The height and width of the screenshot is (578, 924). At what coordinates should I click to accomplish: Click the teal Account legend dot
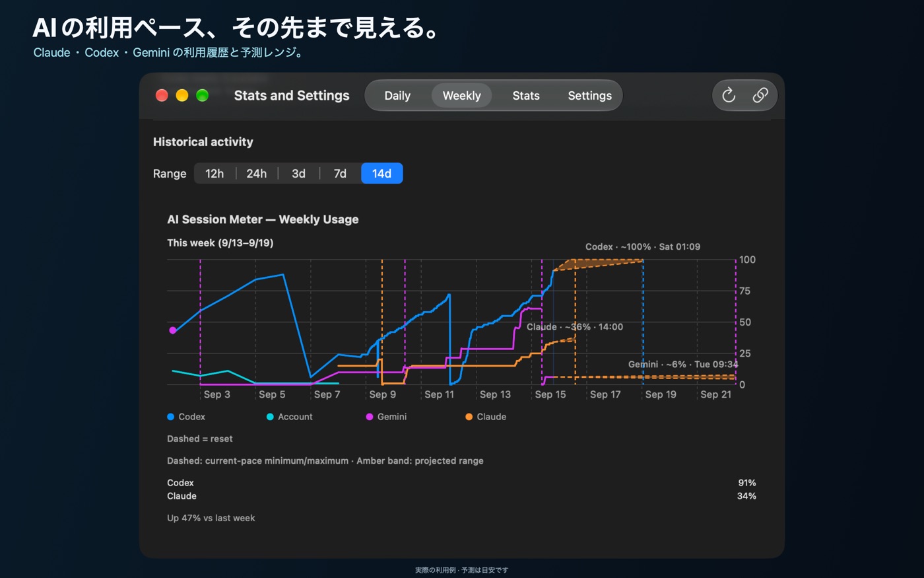270,417
